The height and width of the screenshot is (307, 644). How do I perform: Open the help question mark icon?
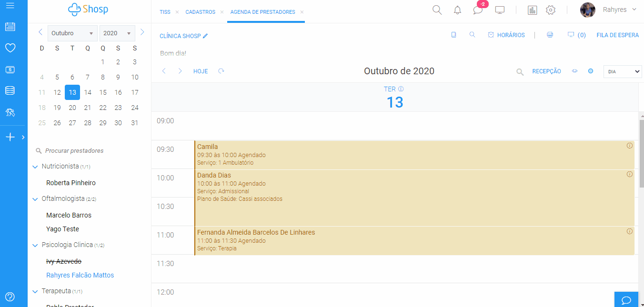click(10, 297)
